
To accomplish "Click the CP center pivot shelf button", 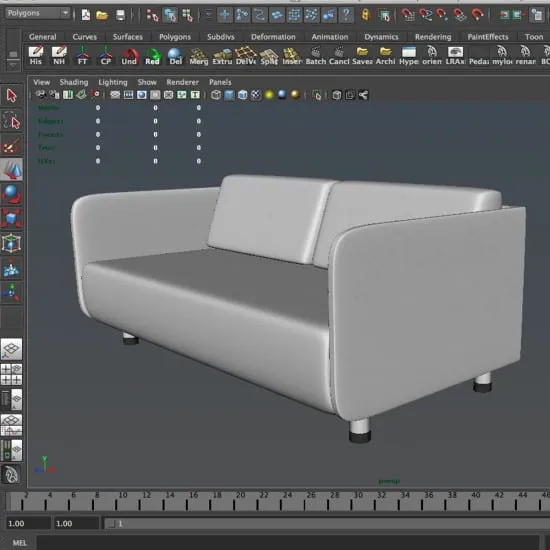I will [x=106, y=55].
